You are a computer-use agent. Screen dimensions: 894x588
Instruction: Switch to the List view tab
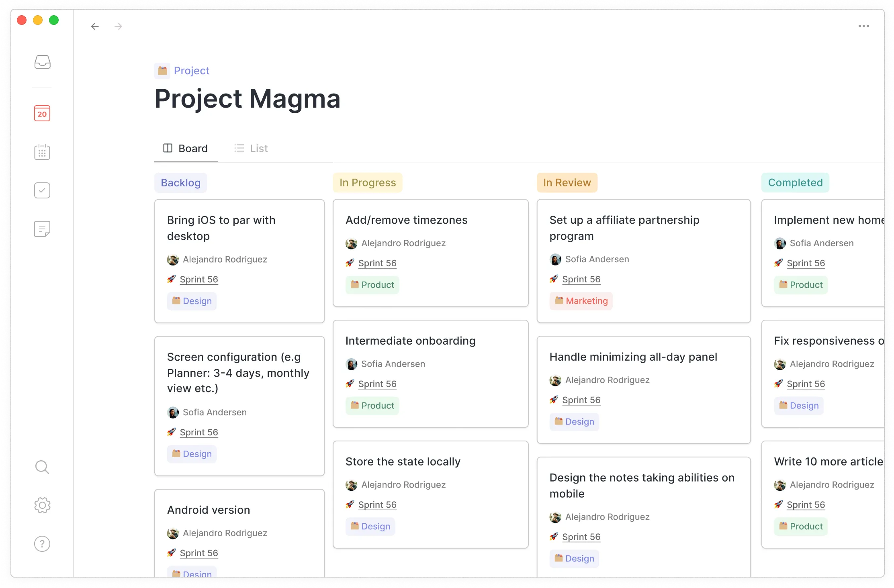click(x=250, y=148)
